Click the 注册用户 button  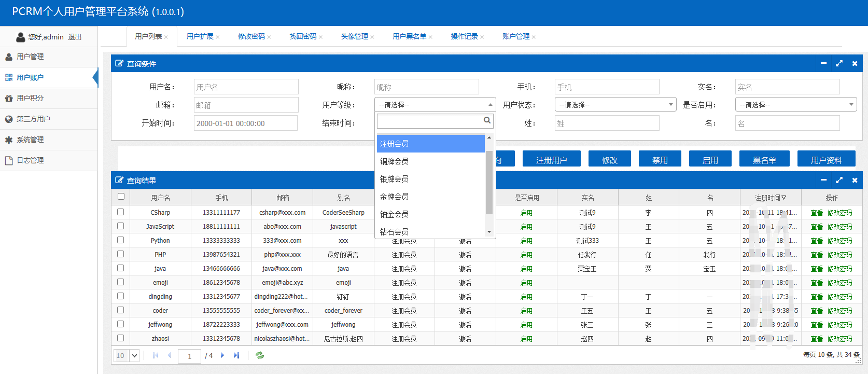point(551,160)
